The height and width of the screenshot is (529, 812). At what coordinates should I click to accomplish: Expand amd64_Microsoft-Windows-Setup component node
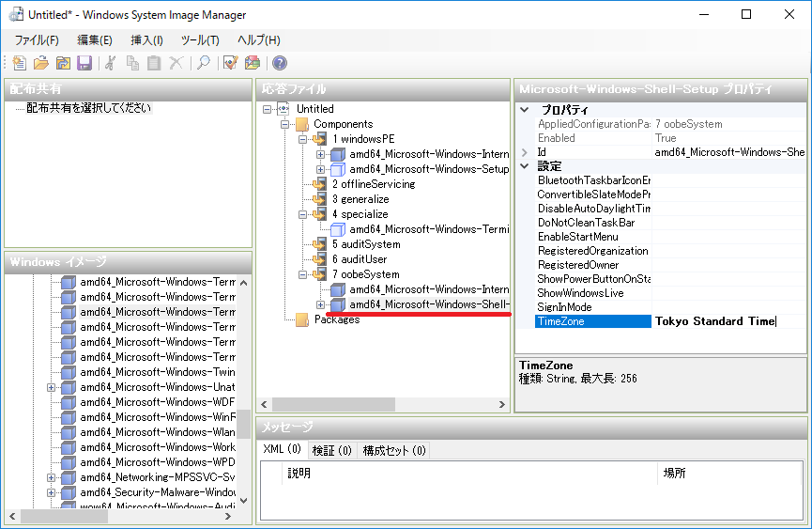tap(320, 169)
